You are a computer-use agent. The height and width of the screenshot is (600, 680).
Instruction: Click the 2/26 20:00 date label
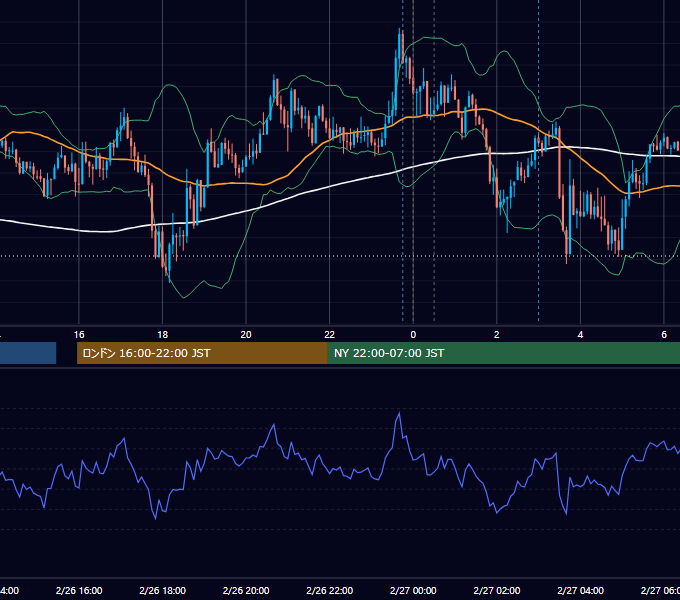click(246, 590)
